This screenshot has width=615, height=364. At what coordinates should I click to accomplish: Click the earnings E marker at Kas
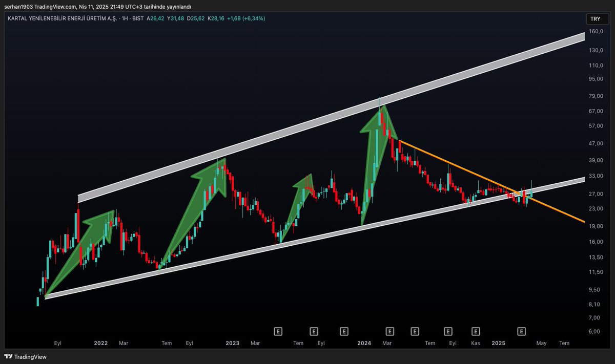(476, 331)
